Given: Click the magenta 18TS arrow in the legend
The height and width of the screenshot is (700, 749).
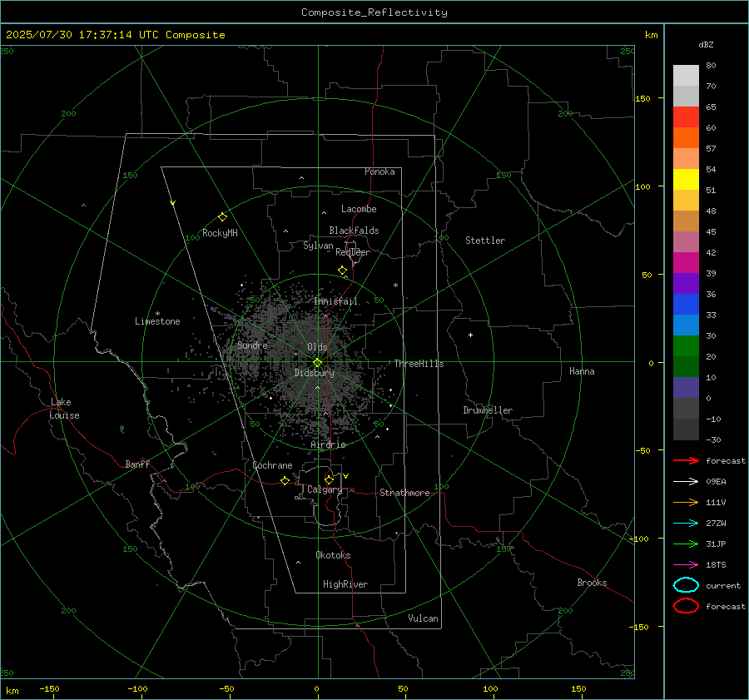Looking at the screenshot, I should tap(686, 565).
